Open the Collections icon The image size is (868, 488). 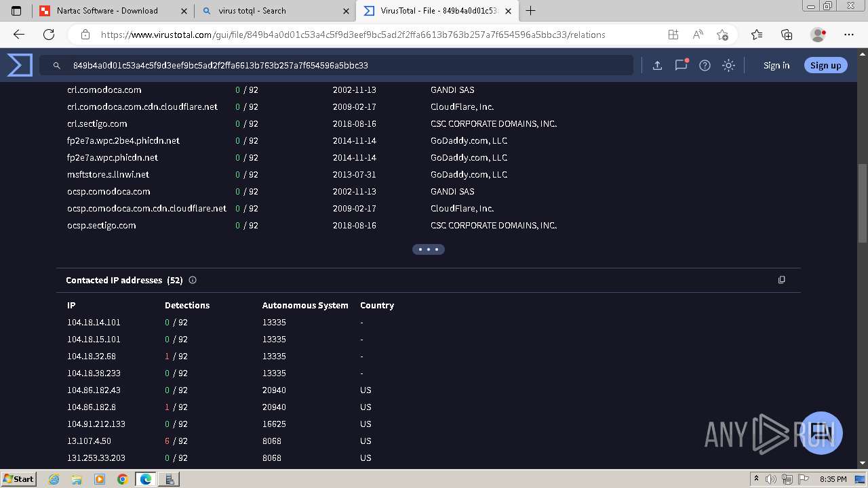[x=787, y=35]
